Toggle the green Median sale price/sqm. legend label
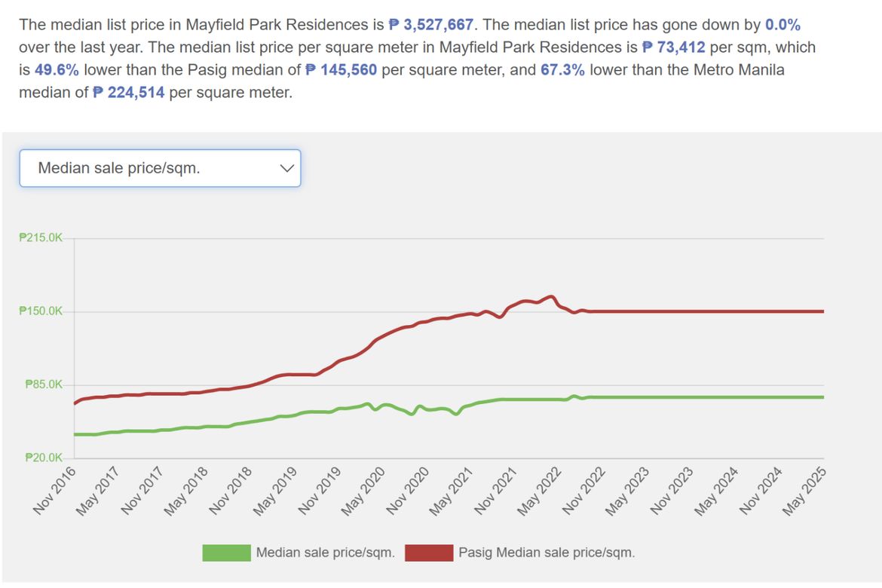The width and height of the screenshot is (882, 588). (325, 553)
